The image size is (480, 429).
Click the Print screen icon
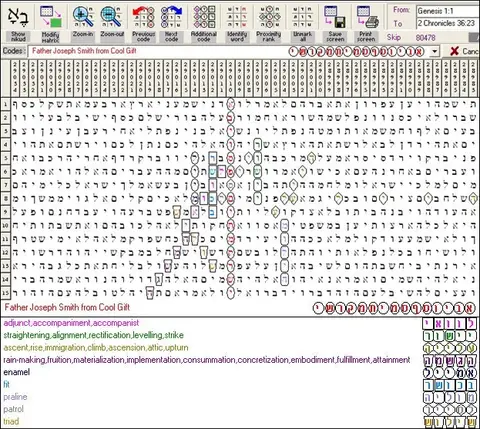367,17
